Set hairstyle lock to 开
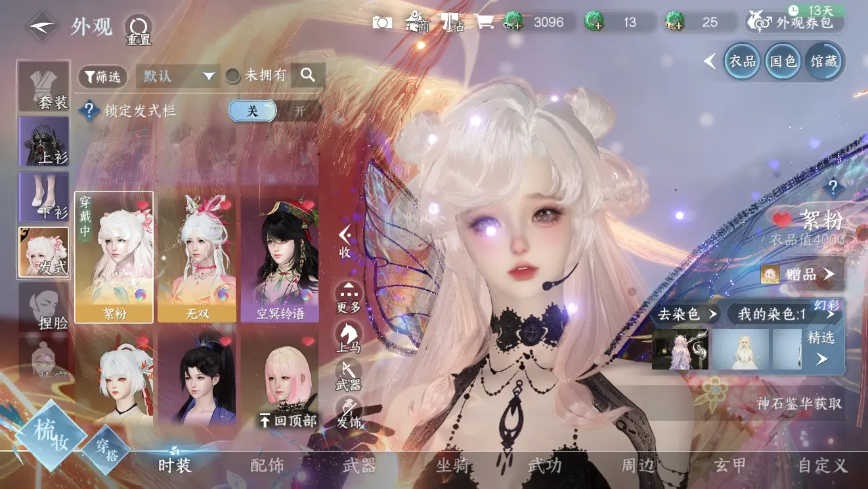 [x=299, y=111]
